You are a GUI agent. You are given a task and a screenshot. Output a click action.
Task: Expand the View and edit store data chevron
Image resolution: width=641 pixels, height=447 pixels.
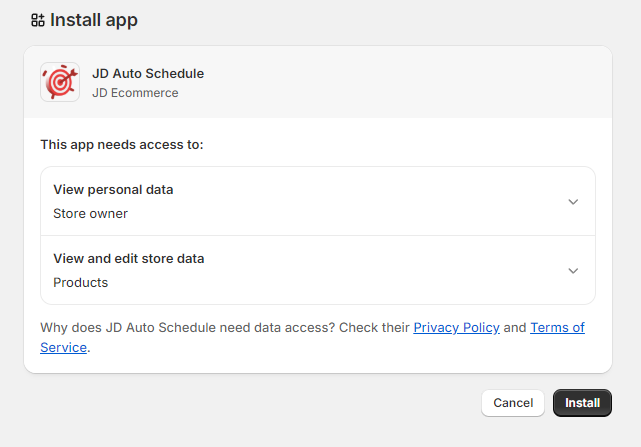point(573,271)
